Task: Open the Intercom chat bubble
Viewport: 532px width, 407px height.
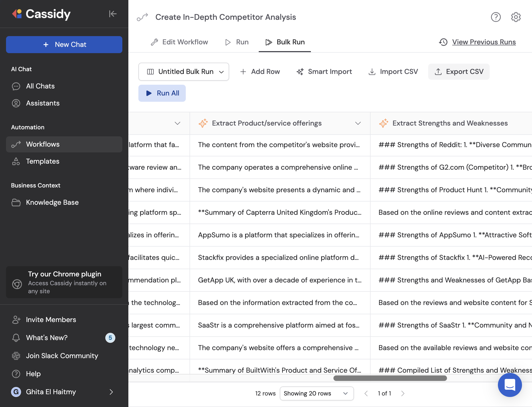Action: pos(510,385)
